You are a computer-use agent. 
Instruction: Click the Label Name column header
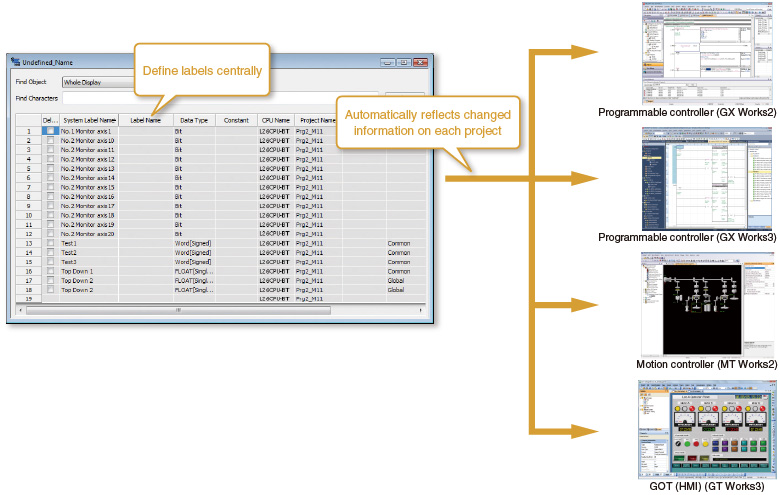(x=146, y=120)
